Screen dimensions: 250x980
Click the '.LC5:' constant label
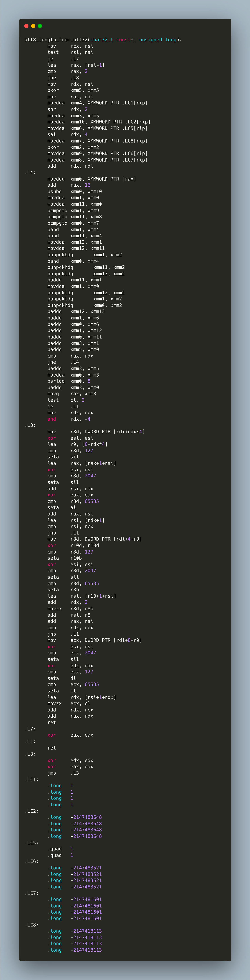click(x=32, y=843)
